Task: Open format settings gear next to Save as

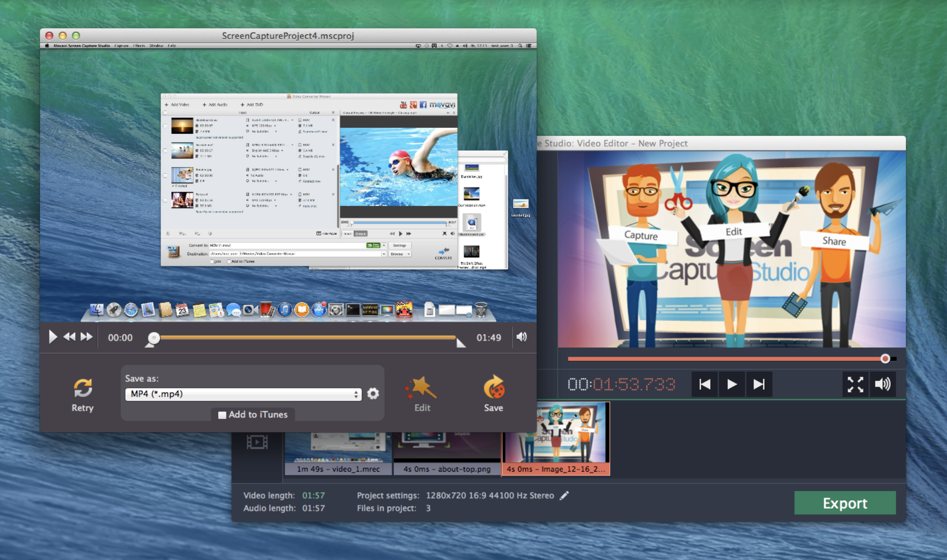Action: (x=373, y=394)
